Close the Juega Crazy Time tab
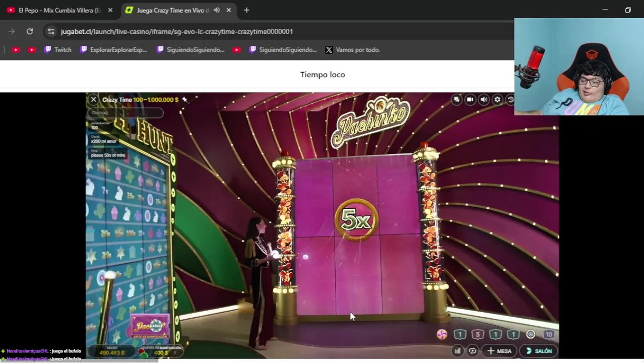Screen dimensions: 644x363 [x=229, y=10]
